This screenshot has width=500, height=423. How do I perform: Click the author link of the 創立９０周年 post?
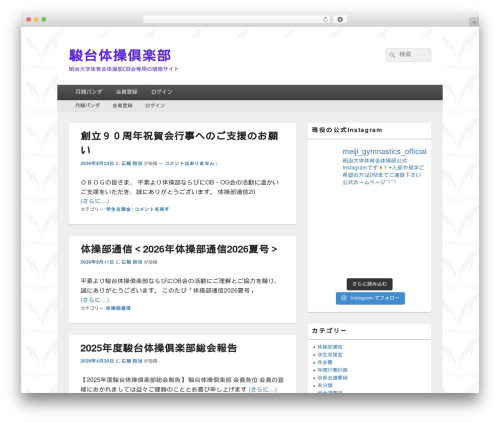(132, 163)
